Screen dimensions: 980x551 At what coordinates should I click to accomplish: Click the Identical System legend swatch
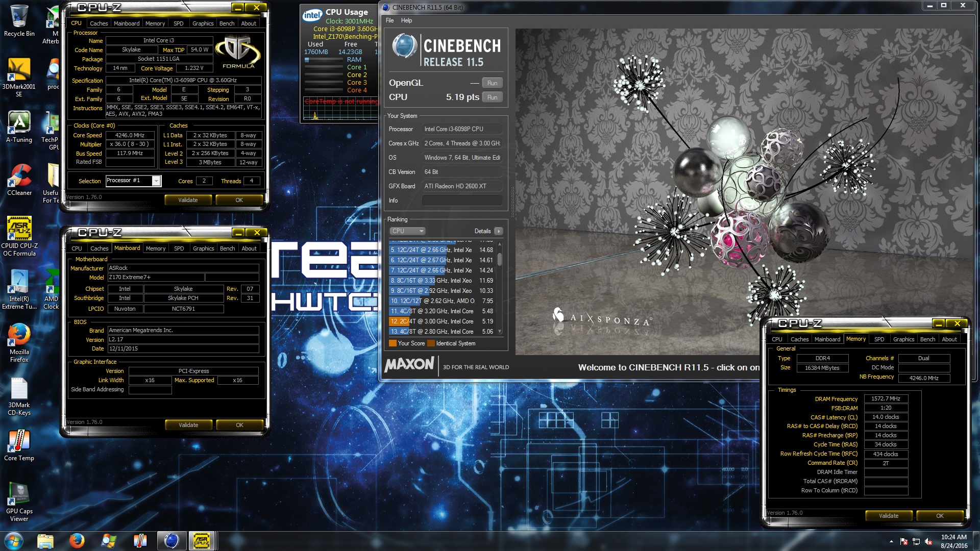pyautogui.click(x=431, y=343)
